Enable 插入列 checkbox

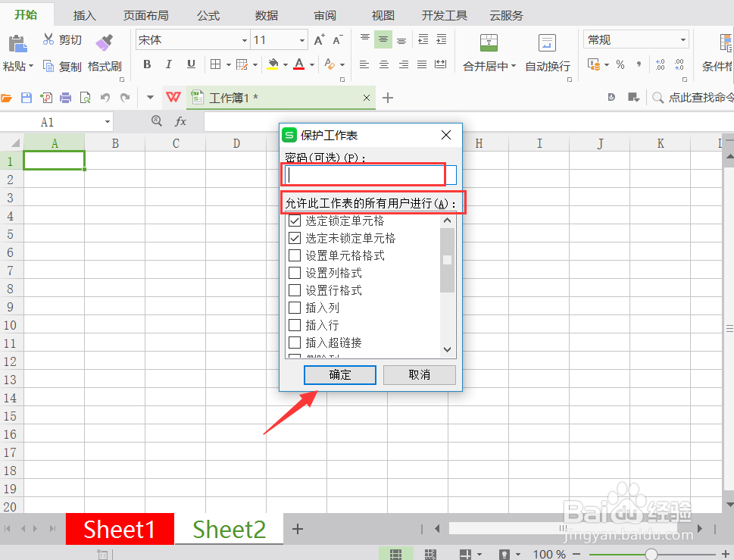point(295,308)
